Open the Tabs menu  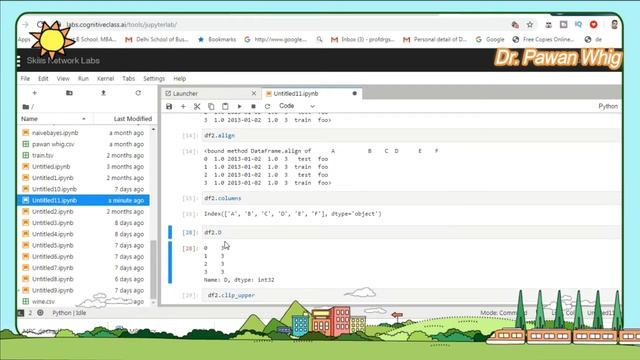[129, 78]
